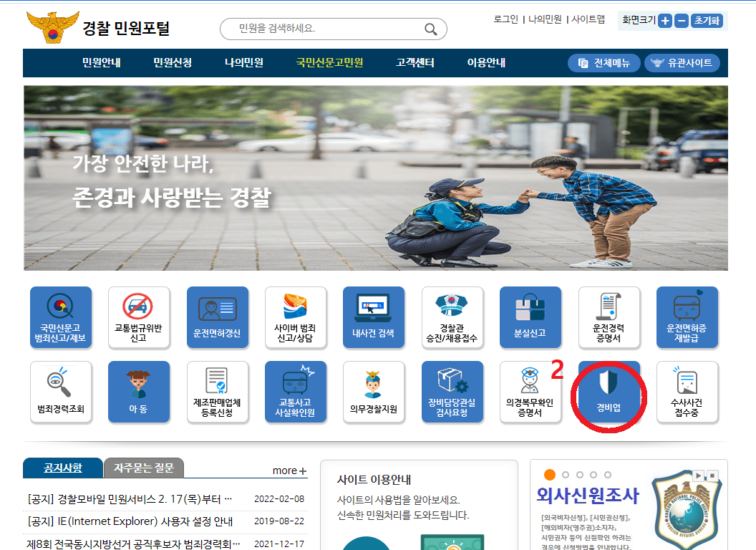Open 국민신문고민원 menu
Viewport: 756px width, 550px height.
[x=330, y=63]
